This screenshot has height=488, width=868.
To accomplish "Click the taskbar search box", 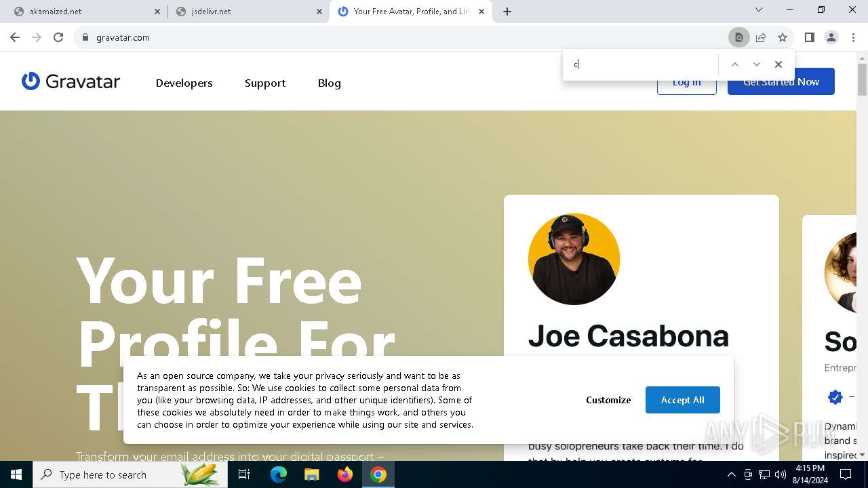I will pos(130,474).
